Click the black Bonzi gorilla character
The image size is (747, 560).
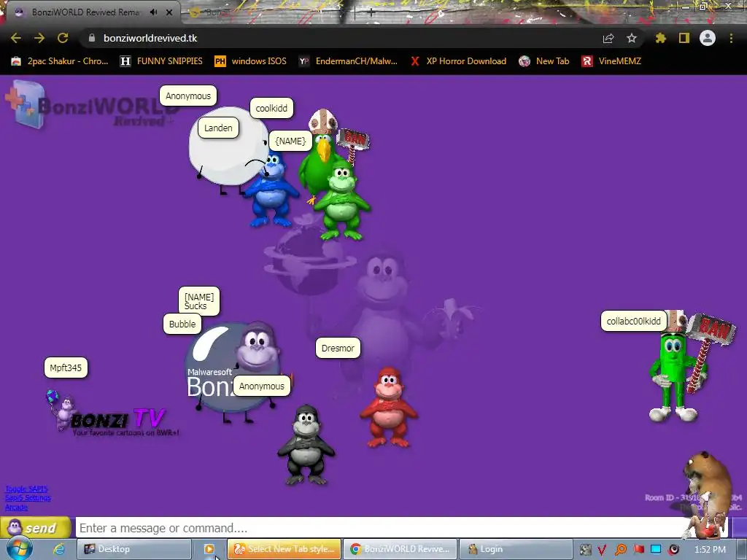(306, 446)
